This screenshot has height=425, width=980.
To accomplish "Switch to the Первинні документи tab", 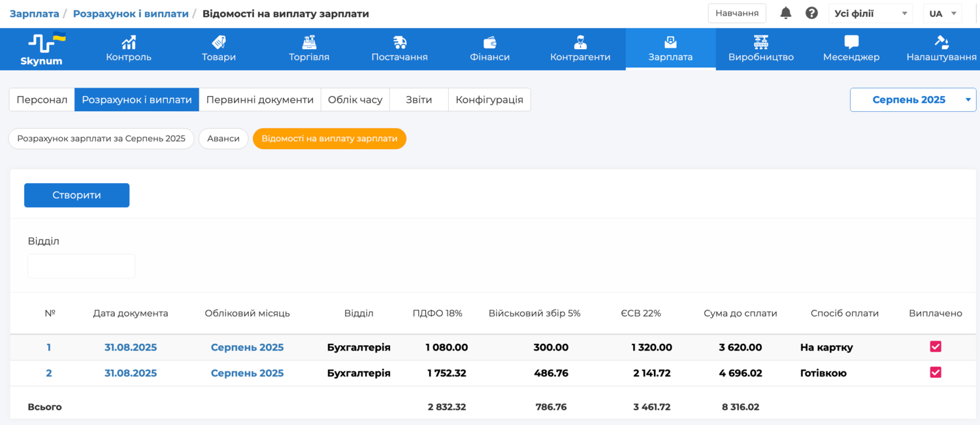I will [260, 100].
